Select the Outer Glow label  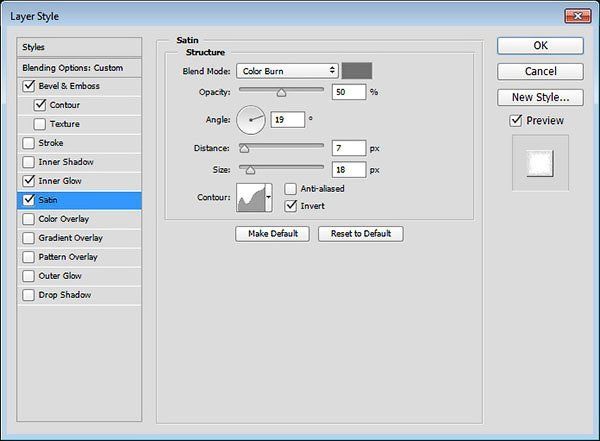click(60, 276)
